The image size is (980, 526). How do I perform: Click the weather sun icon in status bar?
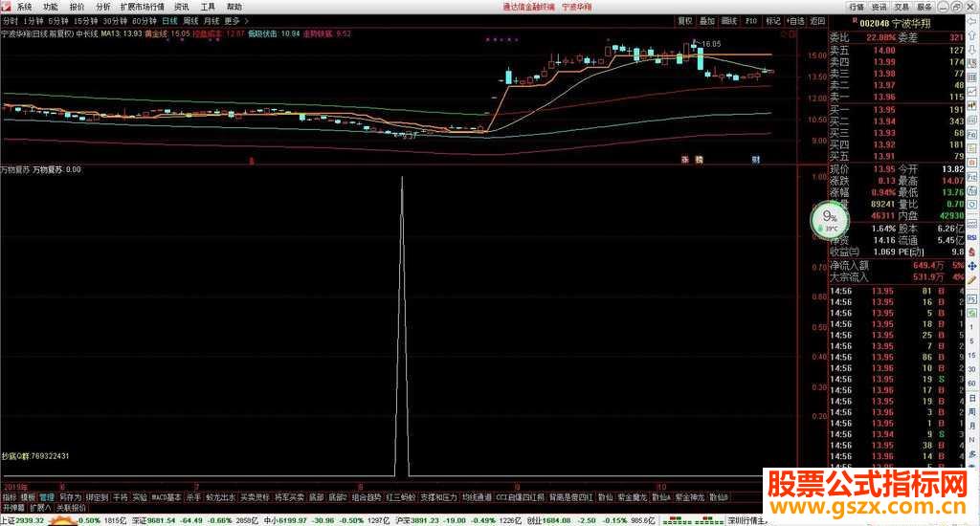pyautogui.click(x=63, y=520)
